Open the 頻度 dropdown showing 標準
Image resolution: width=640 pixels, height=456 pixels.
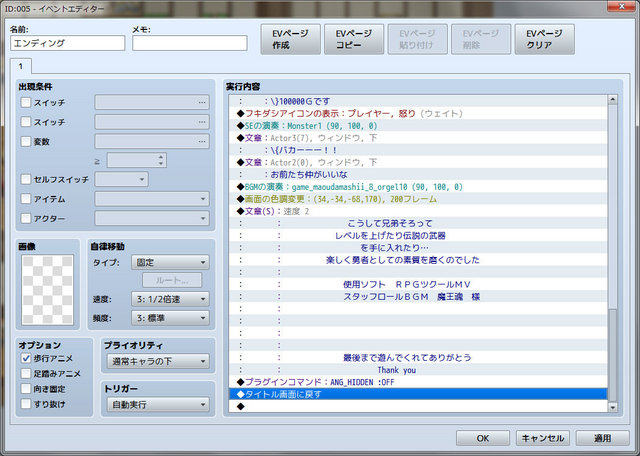coord(170,318)
